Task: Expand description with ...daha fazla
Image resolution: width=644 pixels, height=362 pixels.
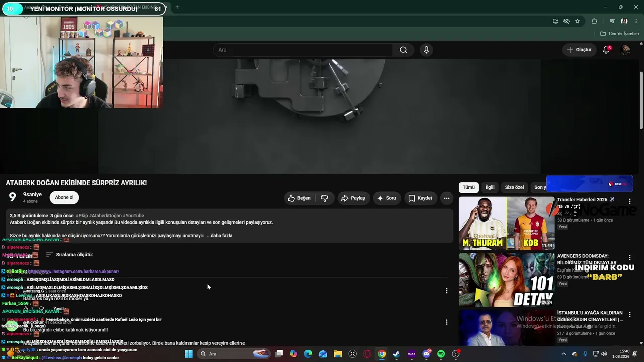Action: click(220, 235)
